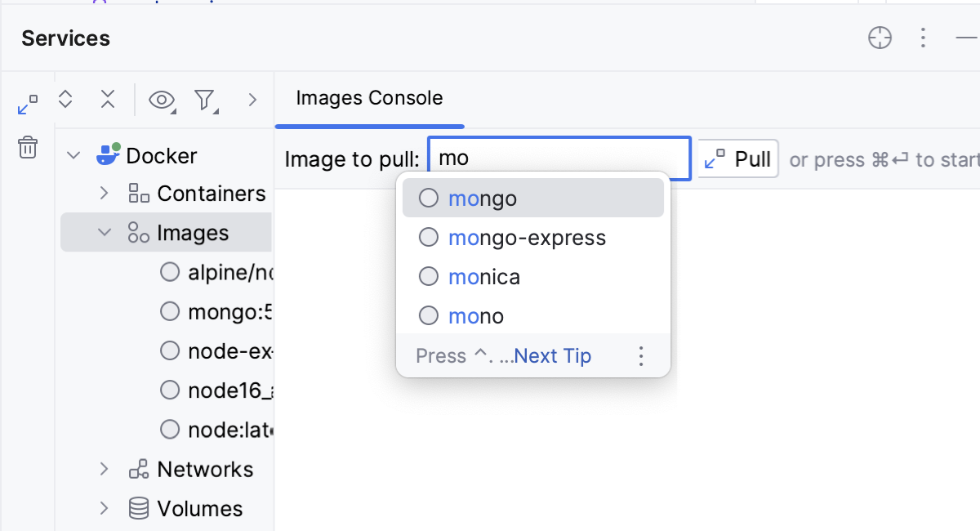The image size is (980, 531).
Task: Open the View Options eye icon
Action: pyautogui.click(x=161, y=99)
